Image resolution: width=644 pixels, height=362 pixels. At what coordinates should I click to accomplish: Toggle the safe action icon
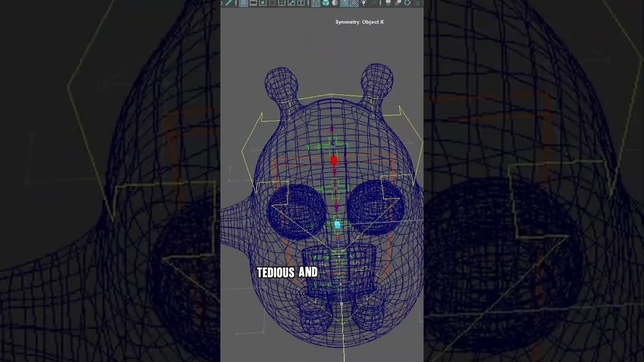point(291,3)
